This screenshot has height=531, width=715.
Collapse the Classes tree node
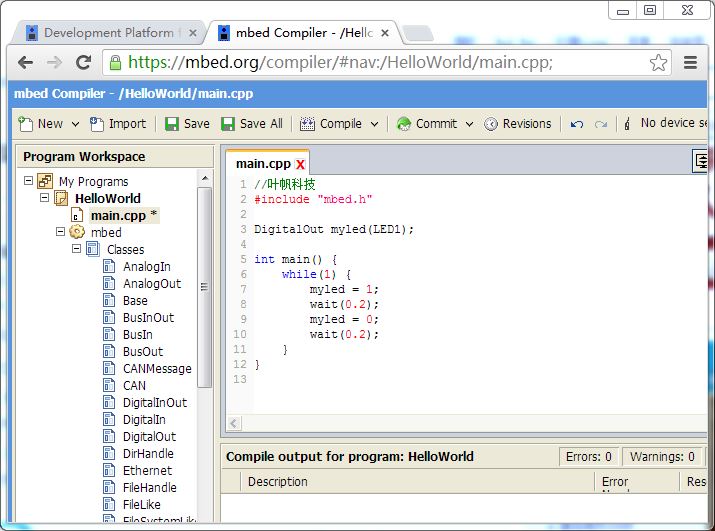tap(76, 249)
